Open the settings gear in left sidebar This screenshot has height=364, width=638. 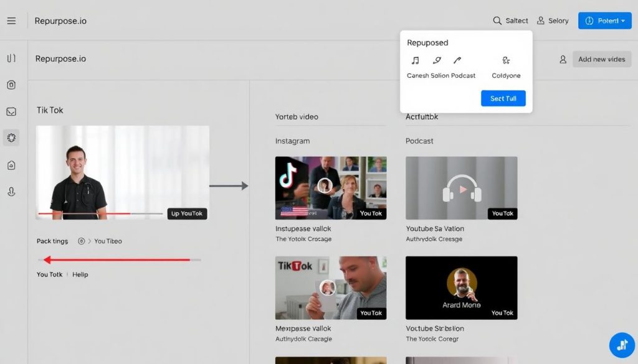click(x=11, y=138)
